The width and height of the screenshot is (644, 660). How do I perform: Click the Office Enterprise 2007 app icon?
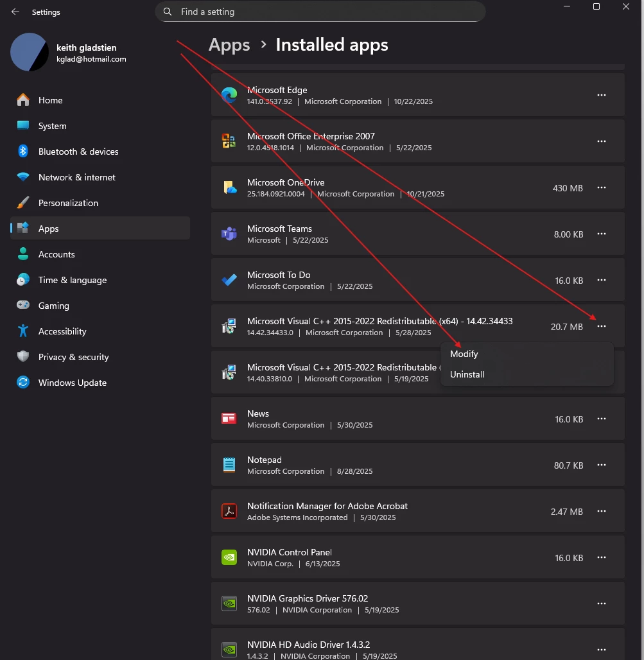pos(229,141)
